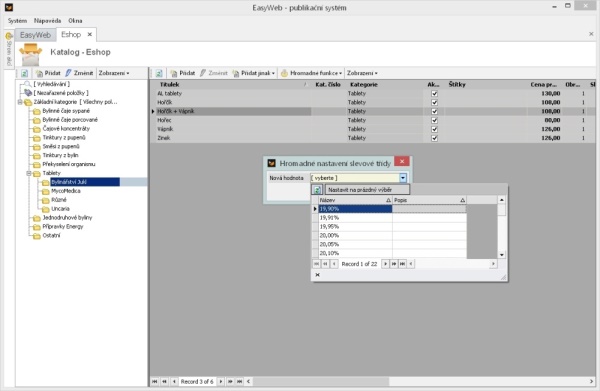
Task: Sort products by Kategorie column header
Action: pos(385,85)
